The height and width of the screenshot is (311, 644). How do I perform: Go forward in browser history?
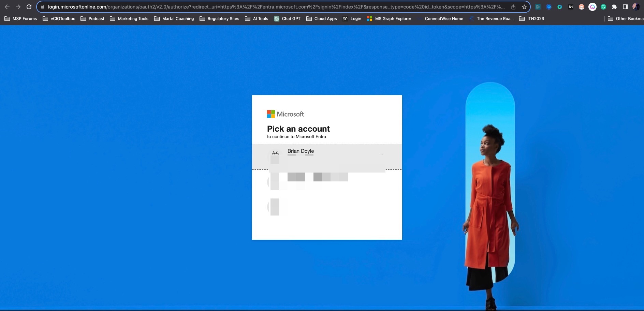pos(18,7)
